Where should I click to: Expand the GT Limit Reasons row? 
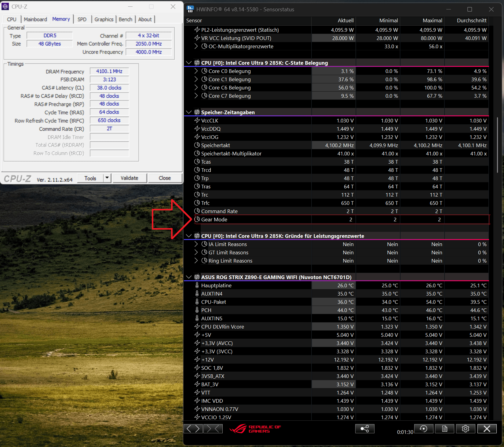[x=196, y=252]
